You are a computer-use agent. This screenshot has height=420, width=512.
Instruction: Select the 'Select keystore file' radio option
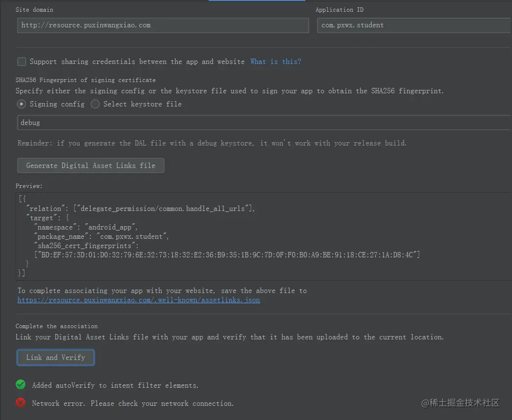[x=95, y=104]
